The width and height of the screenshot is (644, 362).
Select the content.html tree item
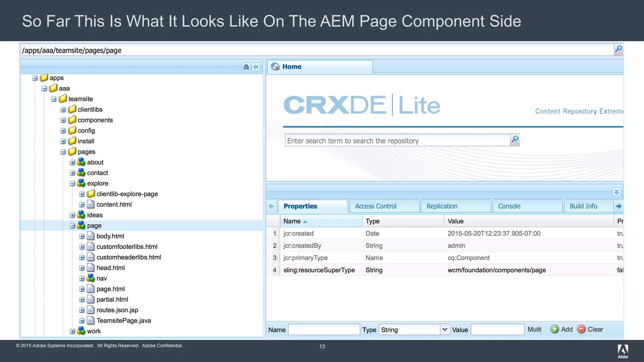[114, 205]
